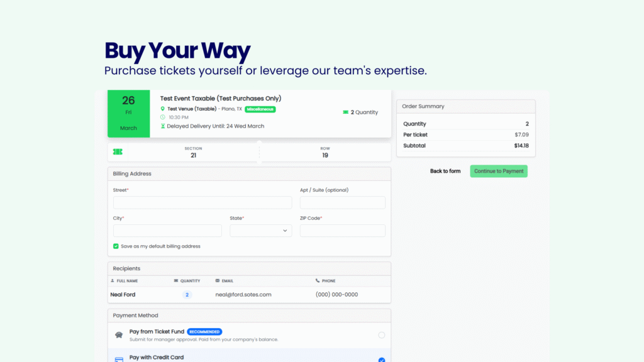Image resolution: width=644 pixels, height=362 pixels.
Task: Click the location pin icon by Test Venue
Action: pos(163,109)
